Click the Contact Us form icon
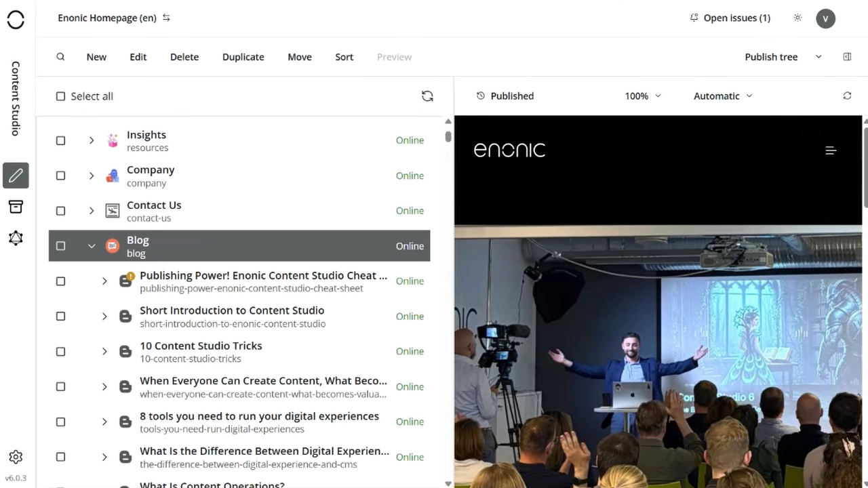 pyautogui.click(x=113, y=211)
